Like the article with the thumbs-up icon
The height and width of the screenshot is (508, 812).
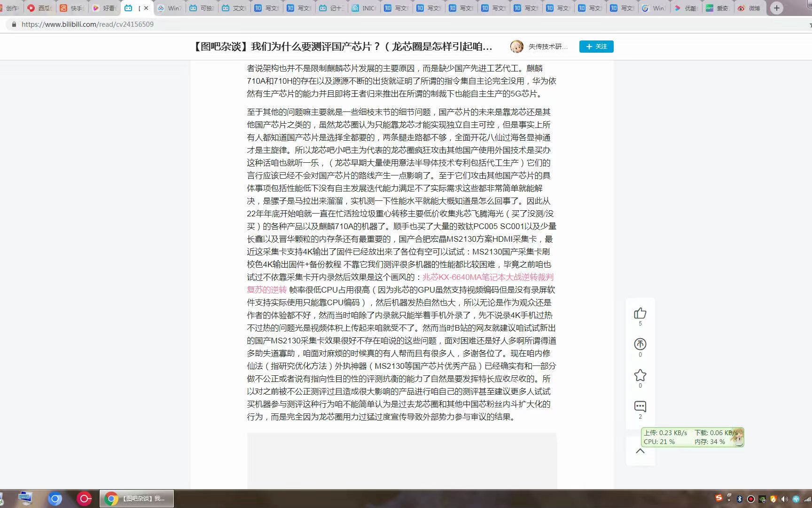coord(640,313)
